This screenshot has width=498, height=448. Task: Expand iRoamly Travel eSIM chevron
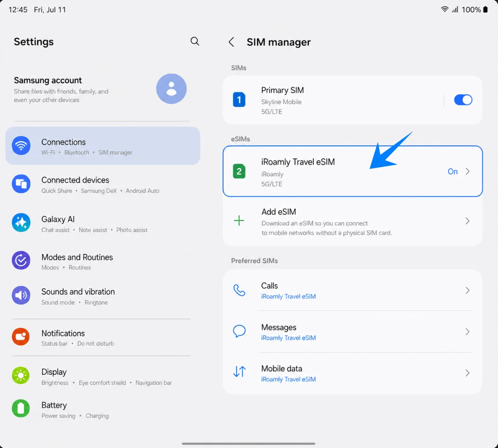pyautogui.click(x=467, y=171)
